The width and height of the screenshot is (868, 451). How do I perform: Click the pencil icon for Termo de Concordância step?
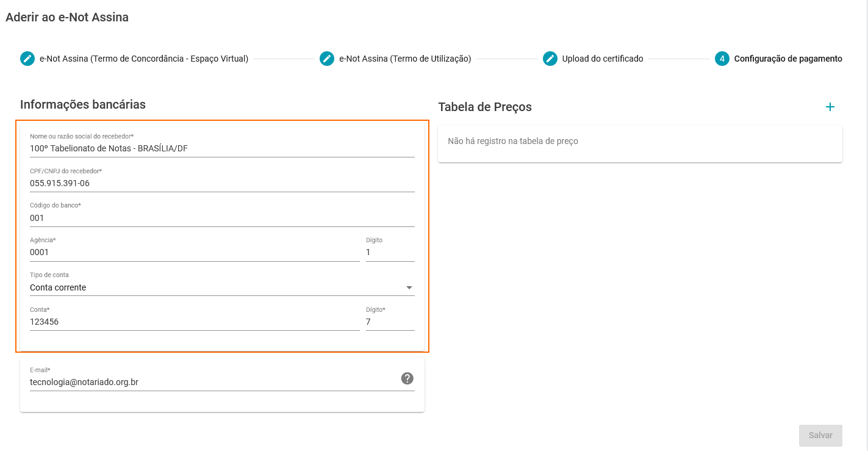pyautogui.click(x=27, y=59)
